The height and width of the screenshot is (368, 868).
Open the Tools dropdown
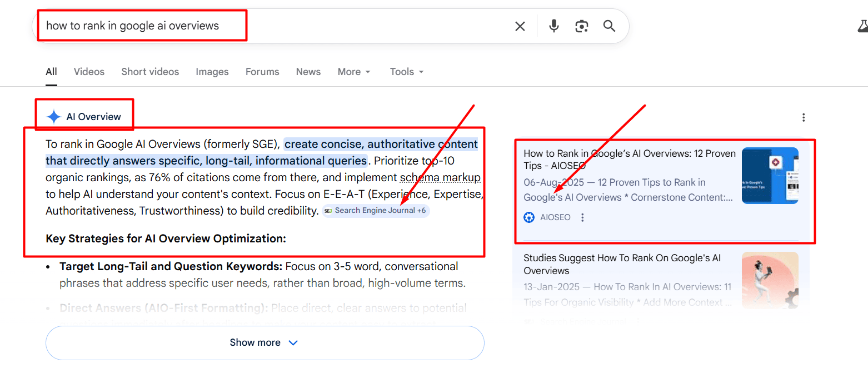[x=406, y=71]
